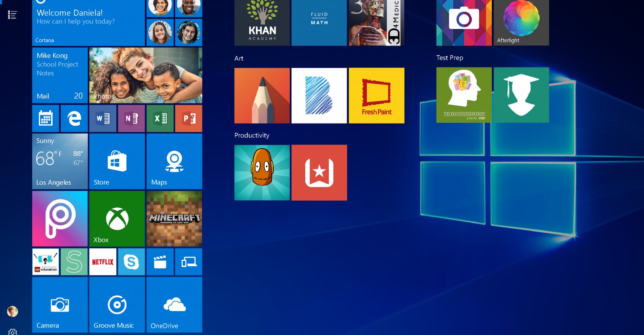Open the orange robot tile under Productivity
644x335 pixels.
pos(262,173)
